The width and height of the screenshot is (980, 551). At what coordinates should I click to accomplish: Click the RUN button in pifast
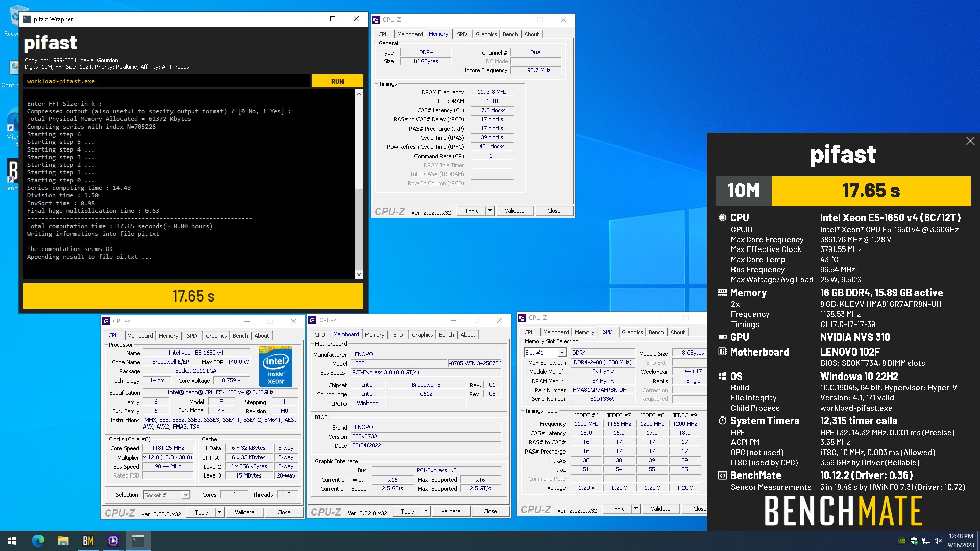337,81
